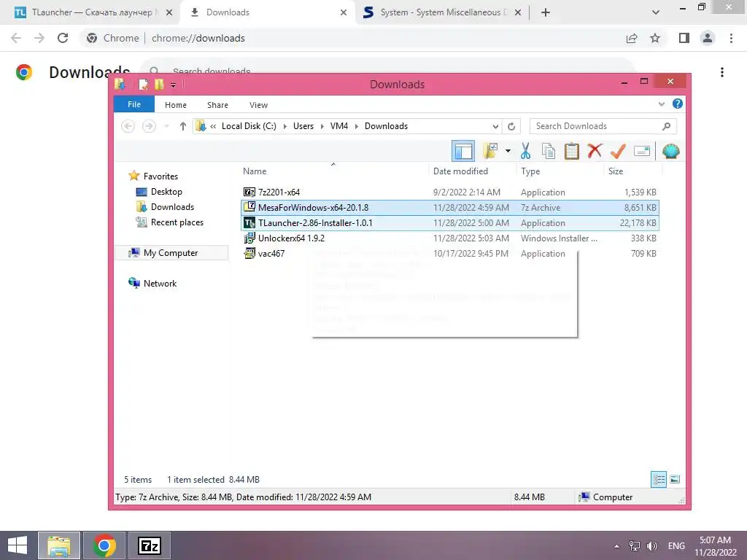Click the orange checkmark Properties icon
Screen dimensions: 747x560
[x=618, y=152]
